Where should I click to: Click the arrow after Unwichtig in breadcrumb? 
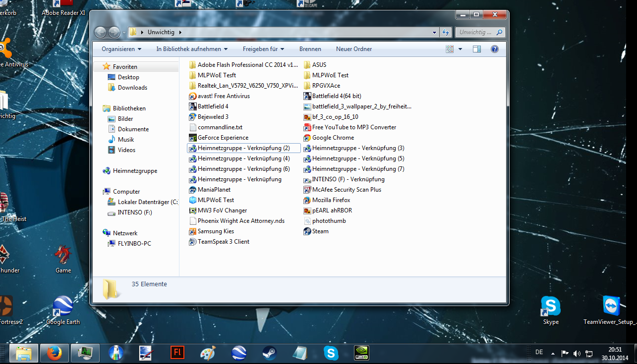180,32
